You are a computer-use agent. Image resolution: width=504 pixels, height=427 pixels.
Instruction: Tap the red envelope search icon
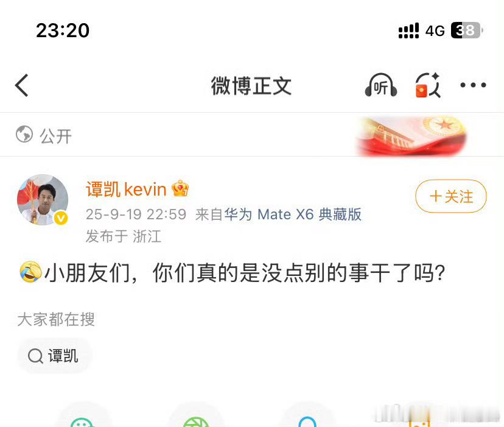(x=428, y=85)
